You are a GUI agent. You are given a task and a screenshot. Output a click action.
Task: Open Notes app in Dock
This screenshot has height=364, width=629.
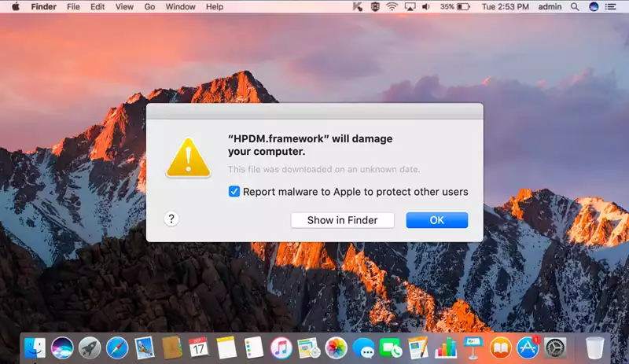(226, 348)
